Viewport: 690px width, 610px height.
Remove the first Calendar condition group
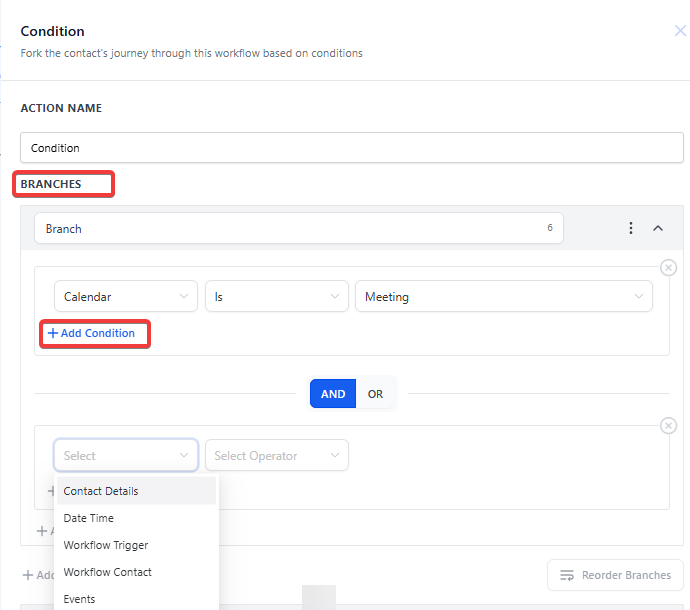click(x=668, y=268)
